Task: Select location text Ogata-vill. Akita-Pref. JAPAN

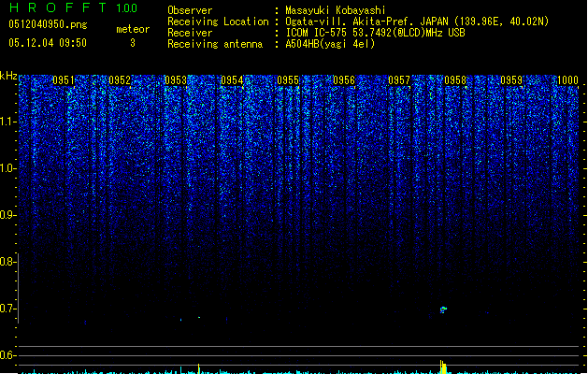Action: tap(368, 22)
